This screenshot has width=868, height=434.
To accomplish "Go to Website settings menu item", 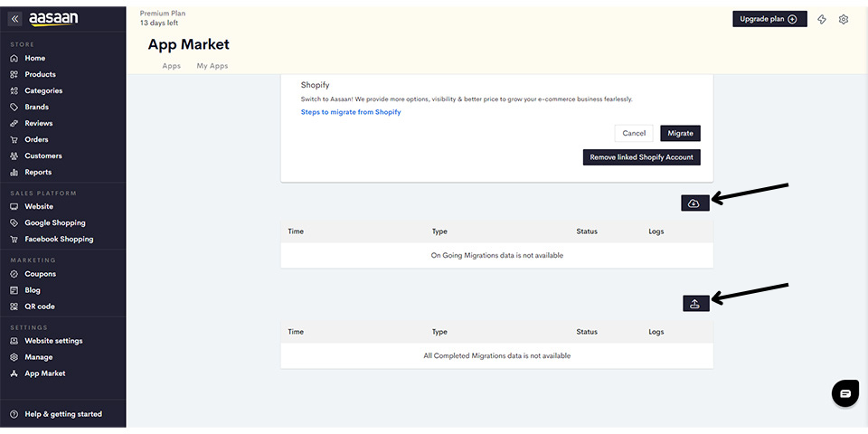I will coord(53,341).
